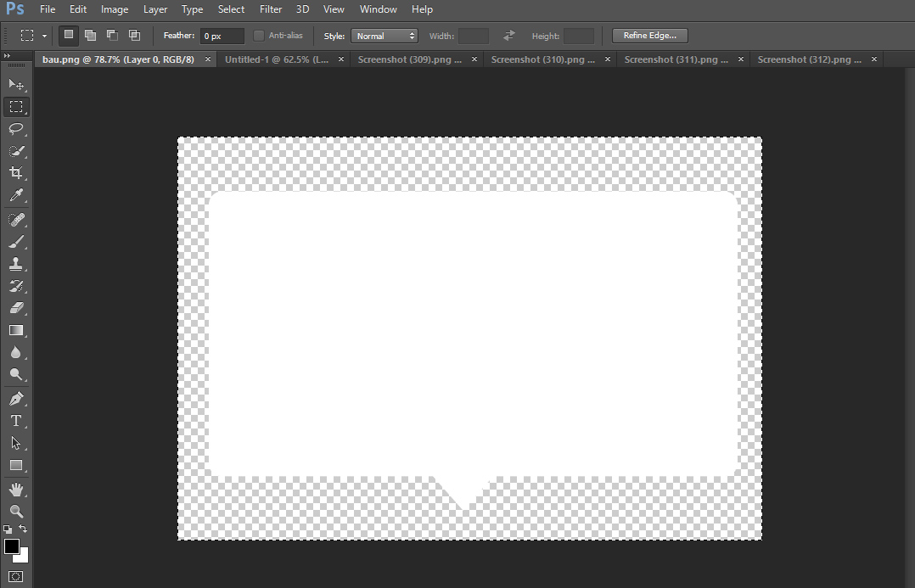
Task: Select the Quick Selection tool
Action: click(16, 150)
